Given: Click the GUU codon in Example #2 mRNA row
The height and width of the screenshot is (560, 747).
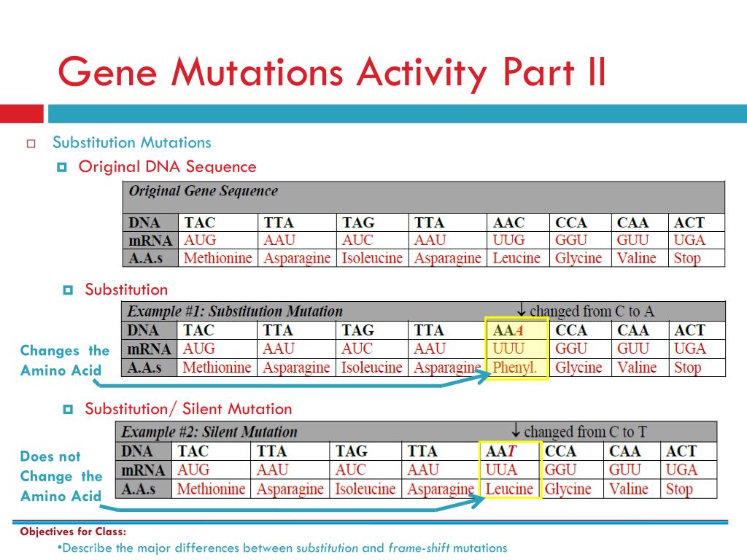Looking at the screenshot, I should [624, 470].
